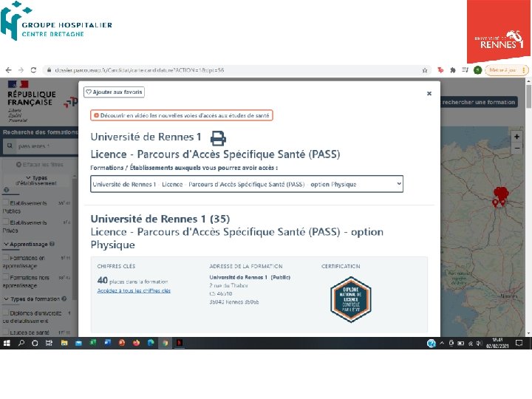Switch to Chrome in the taskbar
This screenshot has width=532, height=399.
(x=166, y=343)
